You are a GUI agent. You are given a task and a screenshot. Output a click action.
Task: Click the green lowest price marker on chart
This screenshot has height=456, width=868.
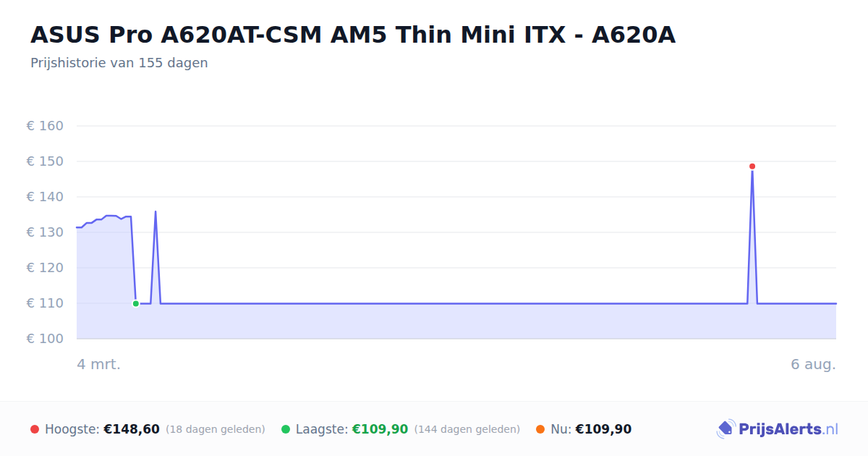[x=135, y=303]
